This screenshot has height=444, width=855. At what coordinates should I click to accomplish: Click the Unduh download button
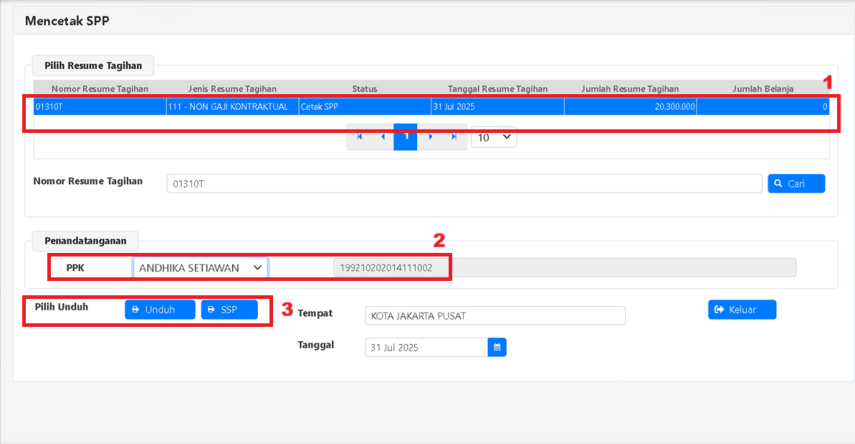point(160,310)
